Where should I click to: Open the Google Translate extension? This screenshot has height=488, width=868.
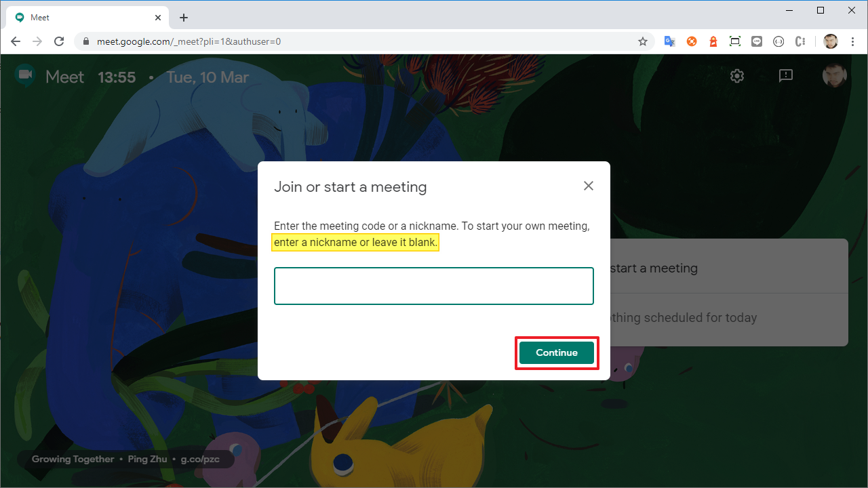(x=669, y=41)
